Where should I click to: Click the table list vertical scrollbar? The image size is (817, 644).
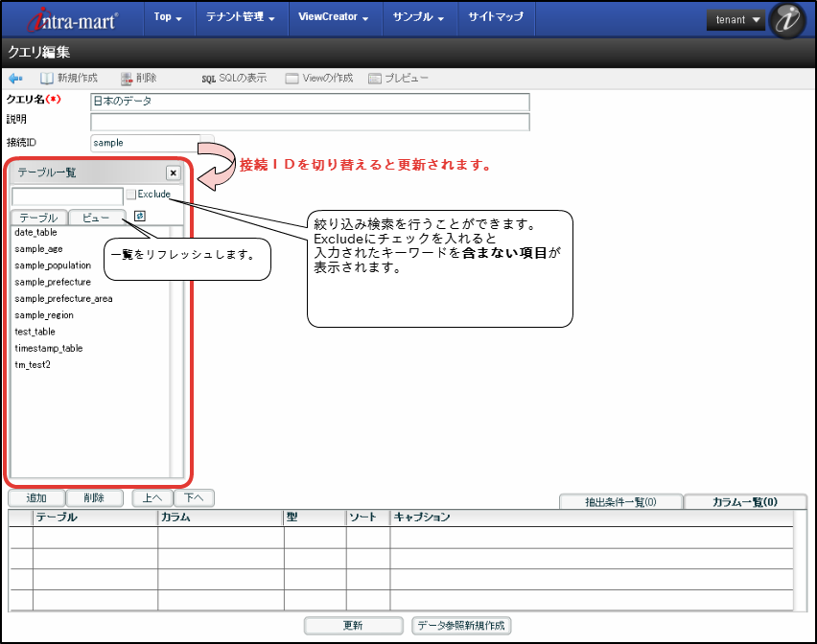coord(176,352)
